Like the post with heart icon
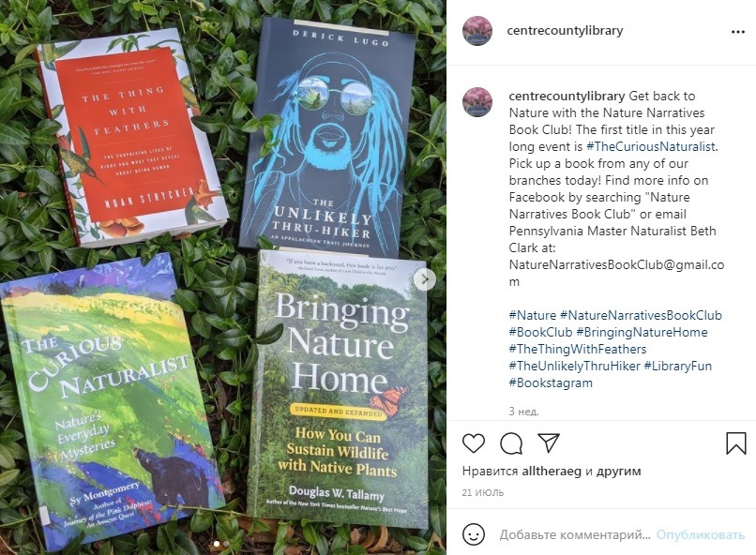Image resolution: width=756 pixels, height=555 pixels. (x=473, y=443)
